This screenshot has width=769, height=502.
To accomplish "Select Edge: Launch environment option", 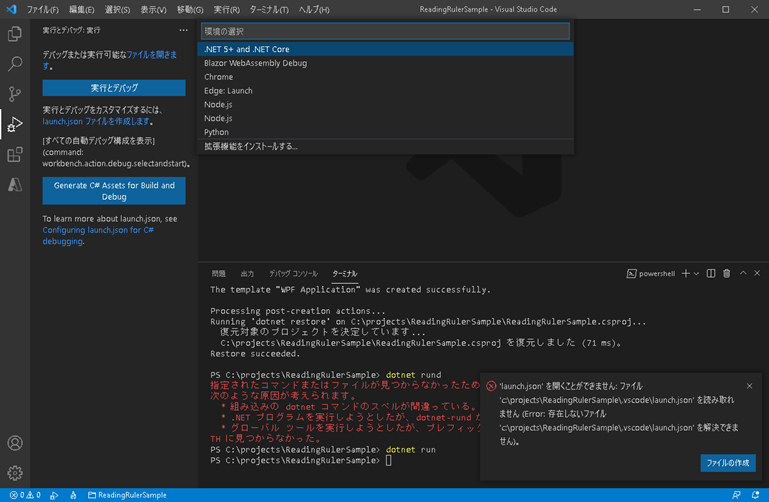I will pos(385,90).
